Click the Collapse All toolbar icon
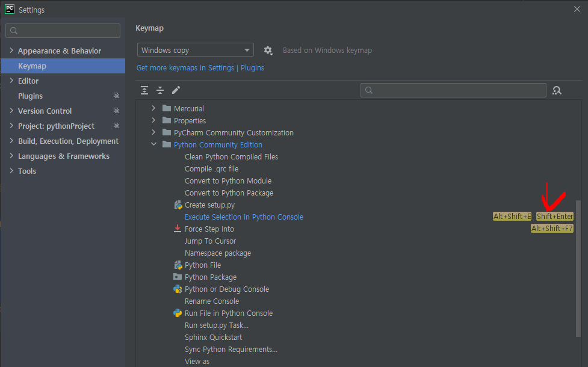The height and width of the screenshot is (367, 588). [x=160, y=90]
